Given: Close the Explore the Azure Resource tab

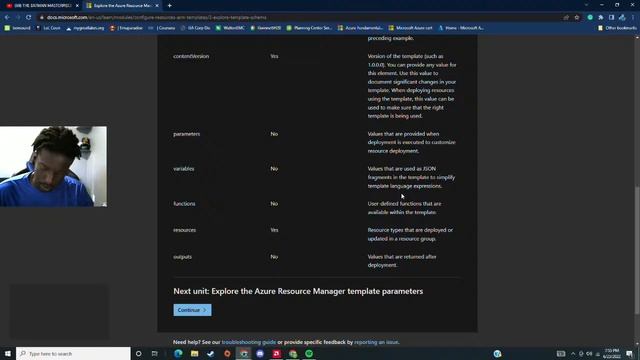Looking at the screenshot, I should 157,6.
